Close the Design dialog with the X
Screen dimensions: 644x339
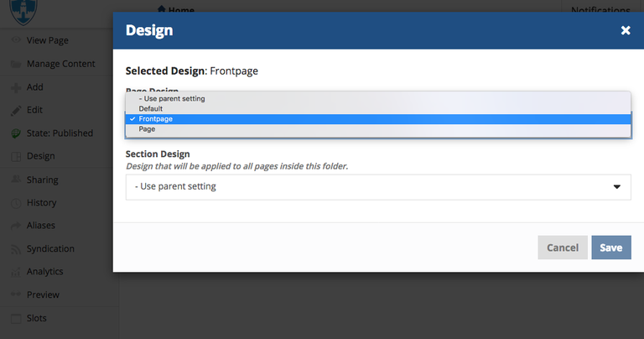626,30
